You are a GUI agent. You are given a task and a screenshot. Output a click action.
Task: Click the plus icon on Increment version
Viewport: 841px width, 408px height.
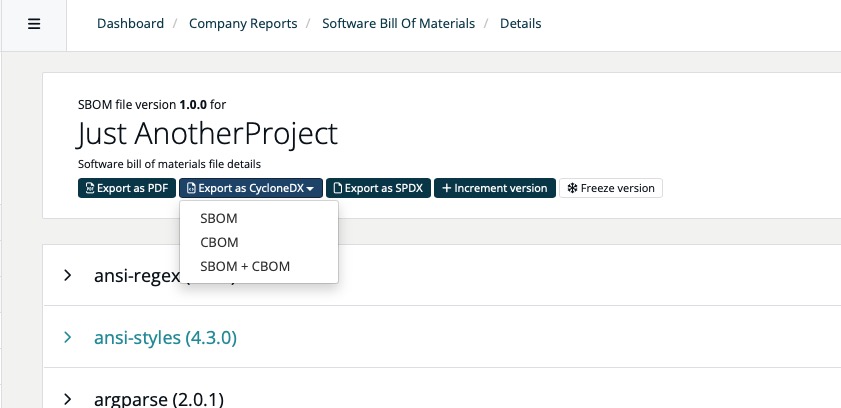pyautogui.click(x=446, y=188)
